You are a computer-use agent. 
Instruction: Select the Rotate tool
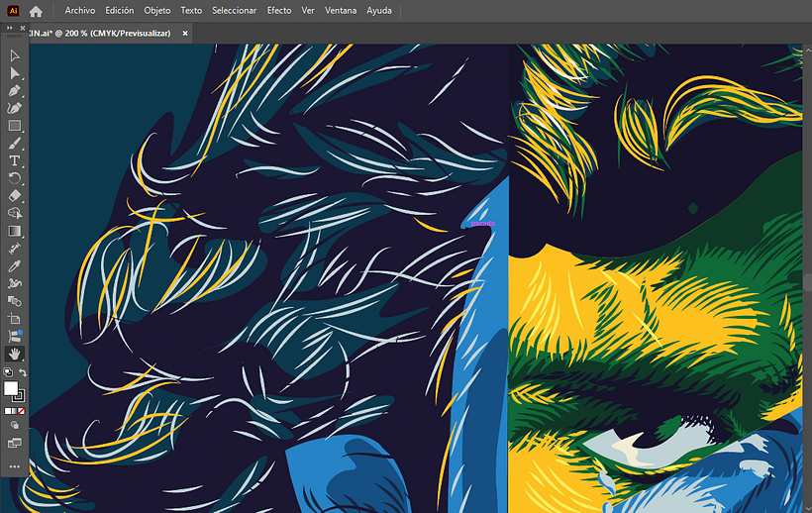[15, 178]
